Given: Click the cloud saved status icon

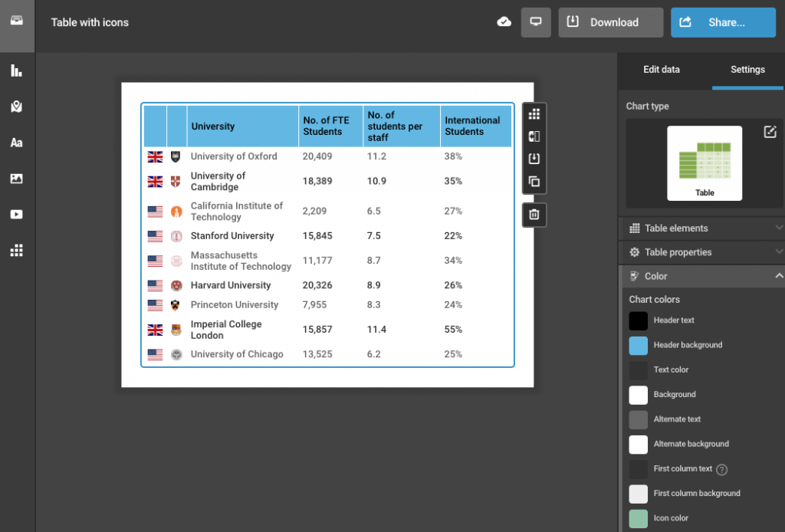Looking at the screenshot, I should click(x=504, y=22).
